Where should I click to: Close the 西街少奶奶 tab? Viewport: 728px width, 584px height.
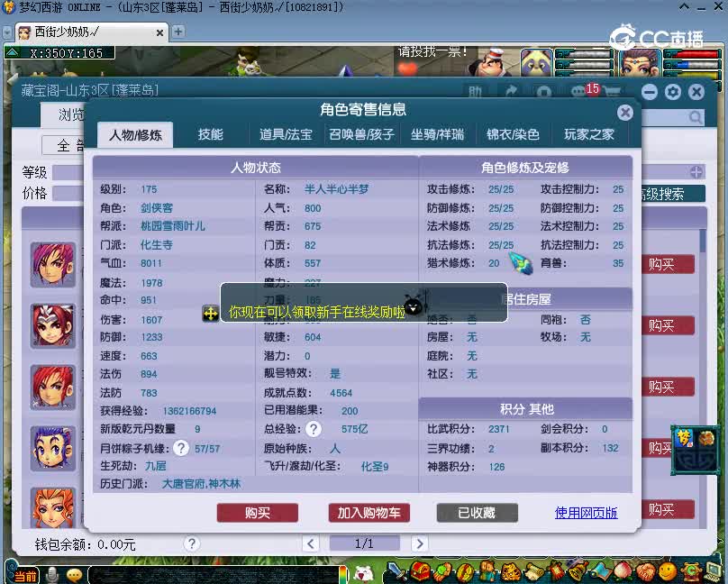[x=159, y=33]
